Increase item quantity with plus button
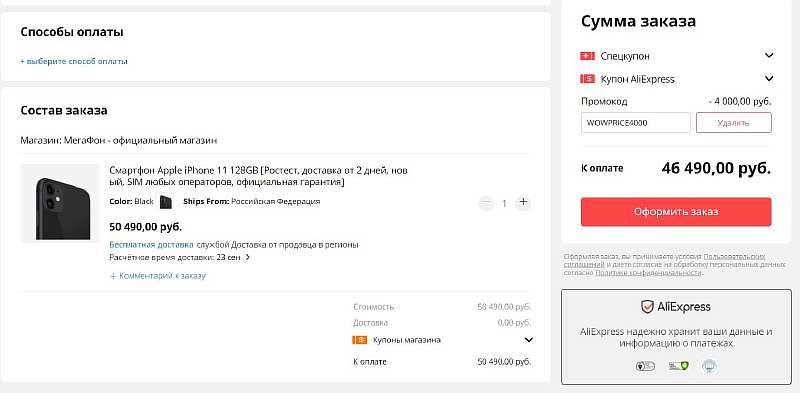The width and height of the screenshot is (800, 393). click(x=523, y=202)
